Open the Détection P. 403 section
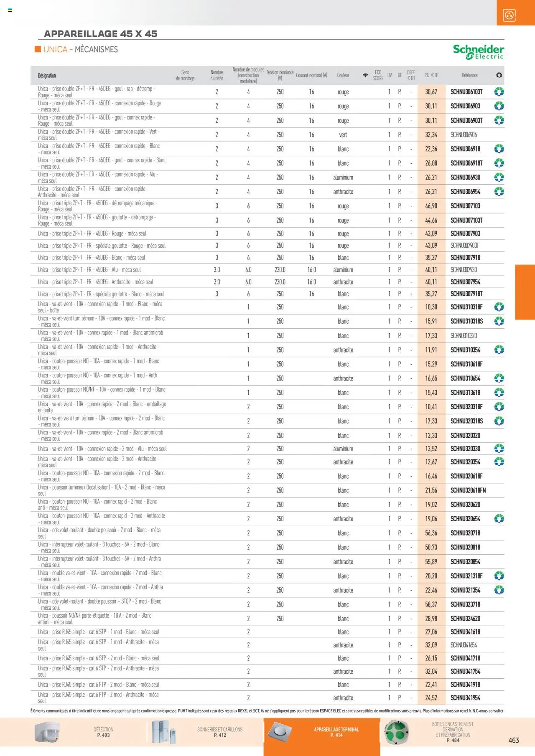The height and width of the screenshot is (756, 535). pyautogui.click(x=103, y=732)
